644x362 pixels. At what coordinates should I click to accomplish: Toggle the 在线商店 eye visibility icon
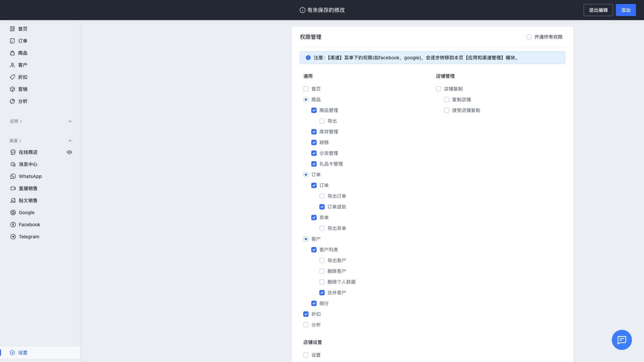[x=69, y=152]
